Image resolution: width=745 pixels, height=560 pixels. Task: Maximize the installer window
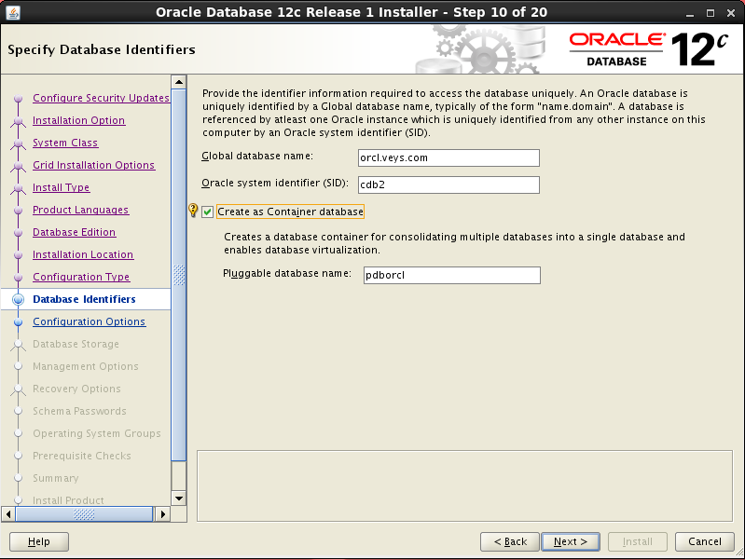[711, 13]
